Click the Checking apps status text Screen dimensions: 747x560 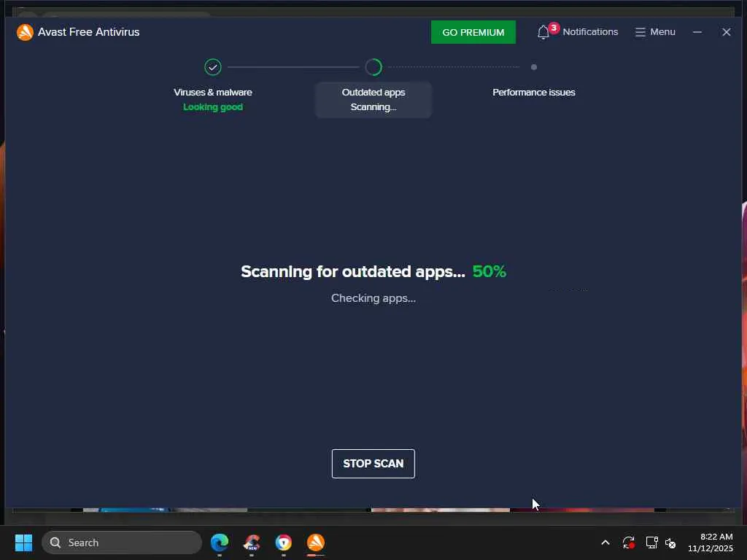click(373, 298)
